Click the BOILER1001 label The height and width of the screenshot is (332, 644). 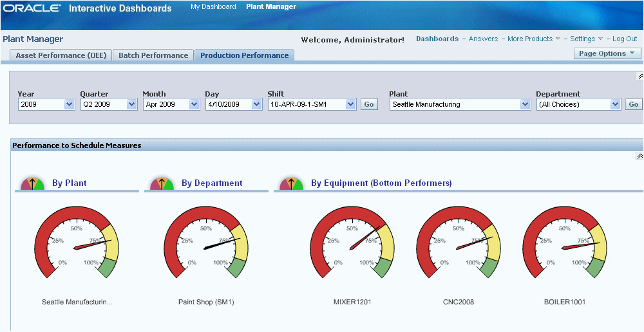point(565,302)
